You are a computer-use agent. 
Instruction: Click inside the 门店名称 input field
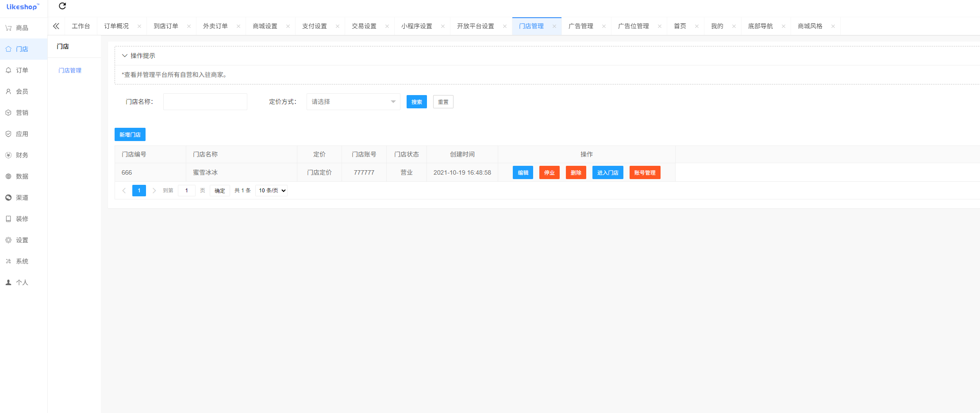tap(205, 101)
